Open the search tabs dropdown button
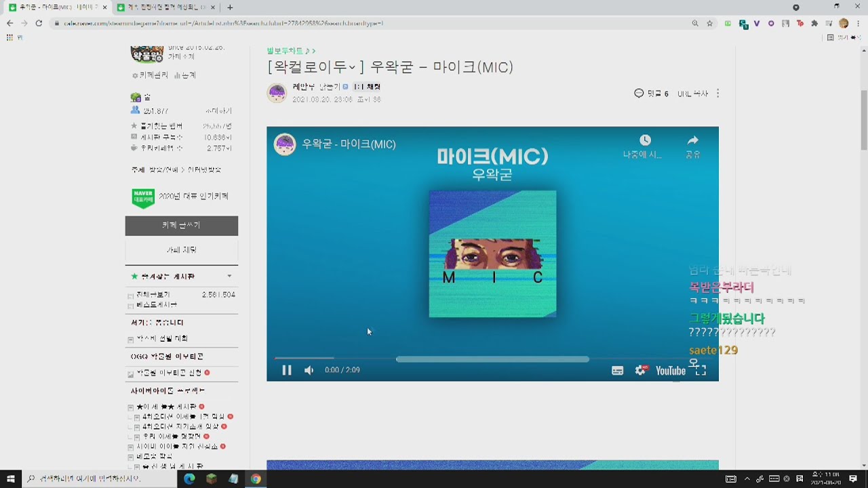The width and height of the screenshot is (868, 488). coord(796,7)
